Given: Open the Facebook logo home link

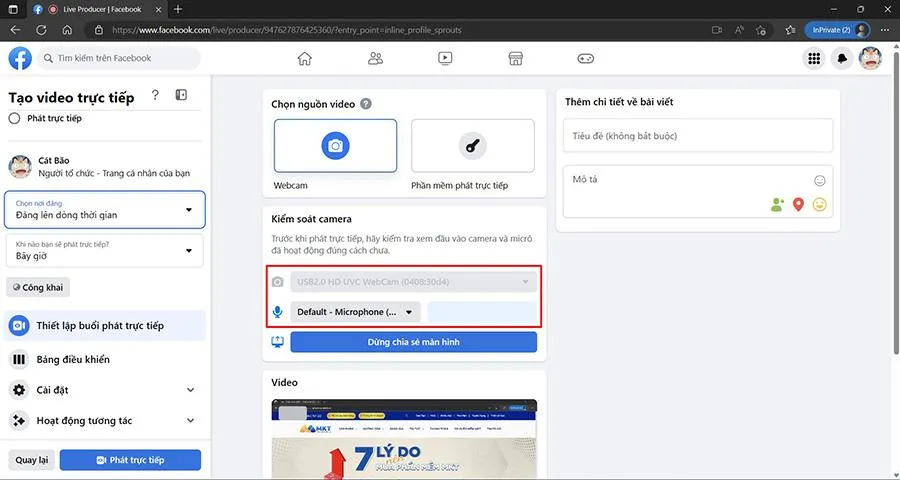Looking at the screenshot, I should [20, 59].
